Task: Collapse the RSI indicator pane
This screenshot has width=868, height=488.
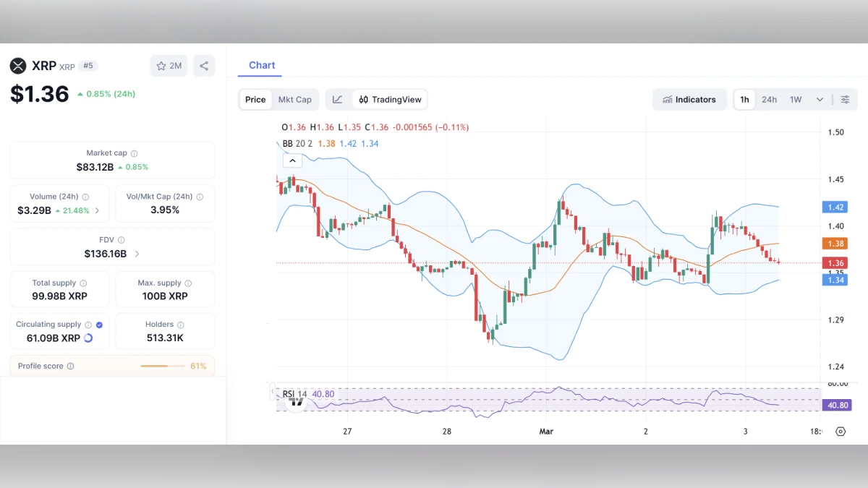Action: [272, 390]
